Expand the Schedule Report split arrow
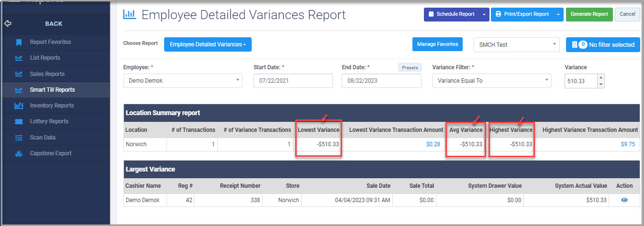Screen dimensions: 644x226 pos(484,14)
